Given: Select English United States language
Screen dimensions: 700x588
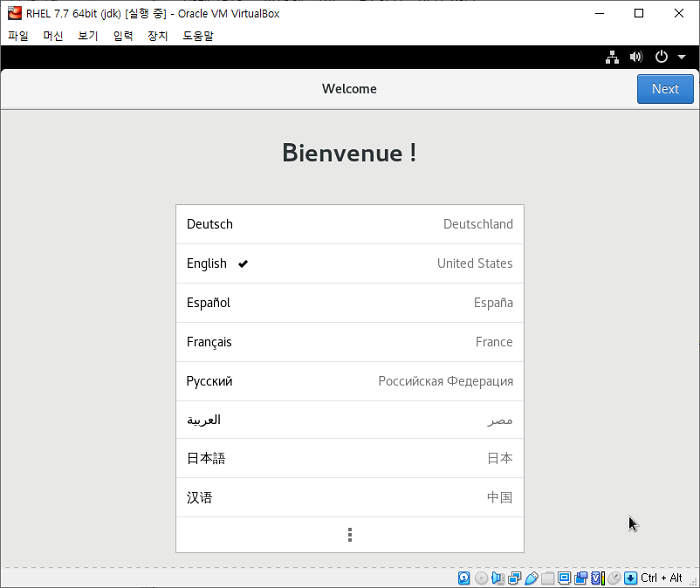Looking at the screenshot, I should coord(350,263).
